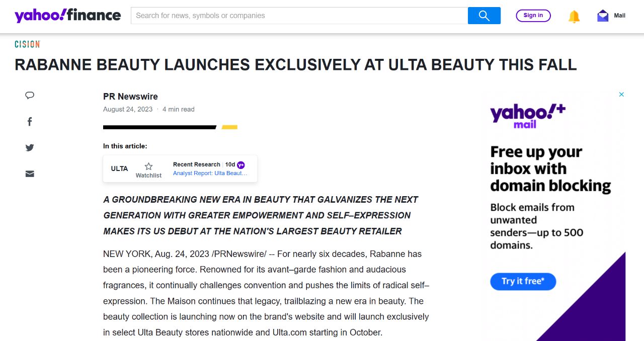The height and width of the screenshot is (341, 644).
Task: Click the Yahoo Mail plus ad logo
Action: [528, 117]
